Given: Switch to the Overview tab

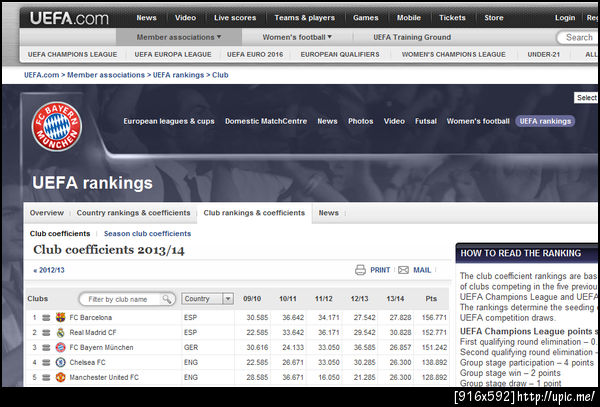Looking at the screenshot, I should point(47,213).
